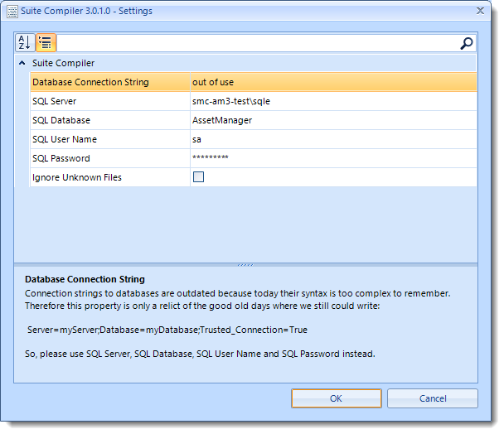The height and width of the screenshot is (434, 504).
Task: Click the Suite Compiler category header text
Action: tap(63, 63)
